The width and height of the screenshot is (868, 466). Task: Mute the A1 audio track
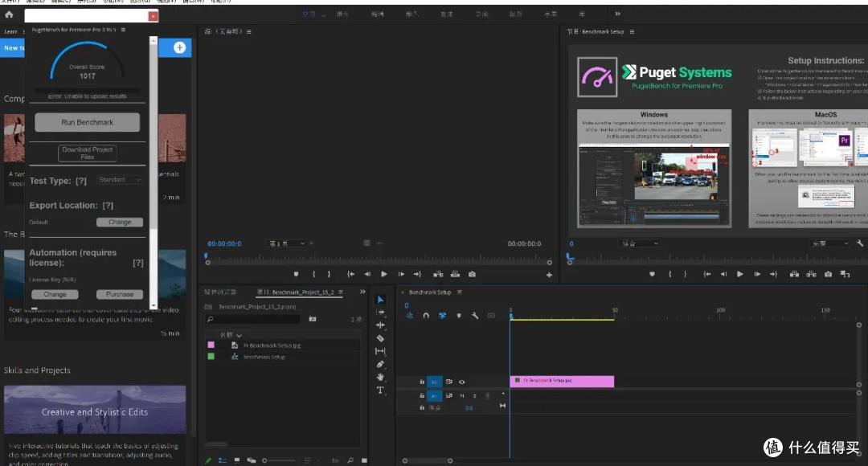tap(461, 396)
